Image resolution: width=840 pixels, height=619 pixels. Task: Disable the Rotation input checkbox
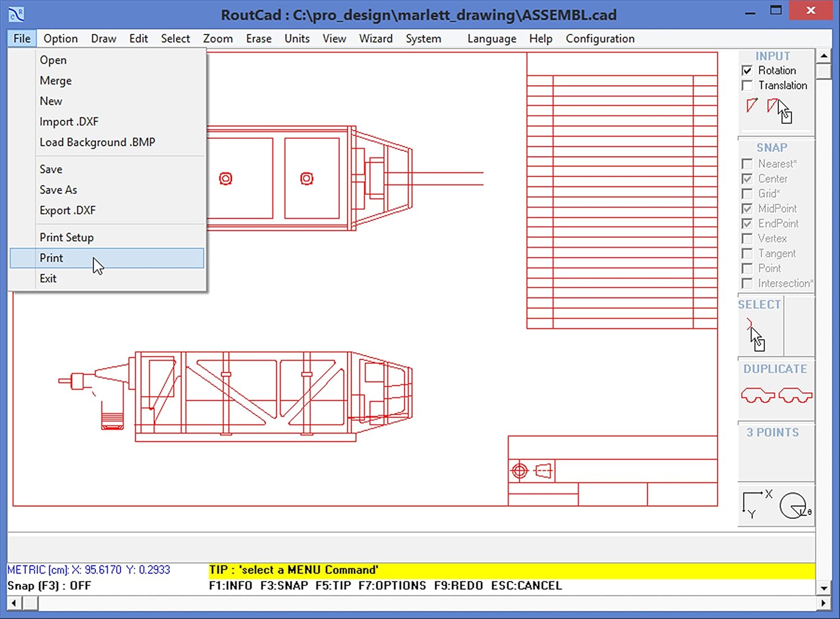(748, 70)
